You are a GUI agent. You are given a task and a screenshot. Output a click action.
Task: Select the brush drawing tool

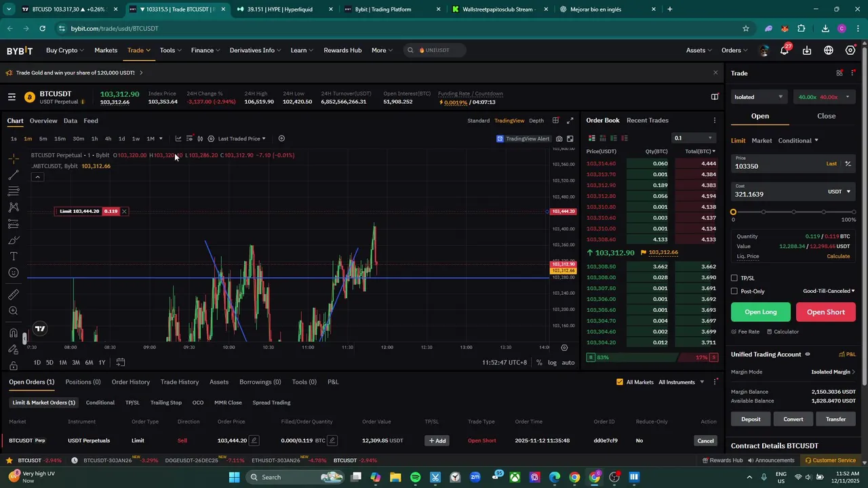pyautogui.click(x=14, y=240)
